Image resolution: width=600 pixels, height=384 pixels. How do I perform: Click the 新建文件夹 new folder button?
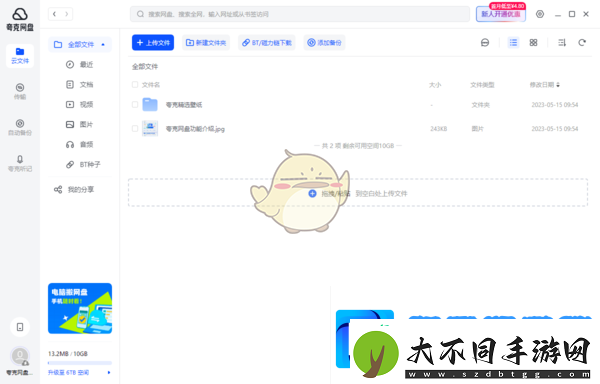pyautogui.click(x=206, y=42)
